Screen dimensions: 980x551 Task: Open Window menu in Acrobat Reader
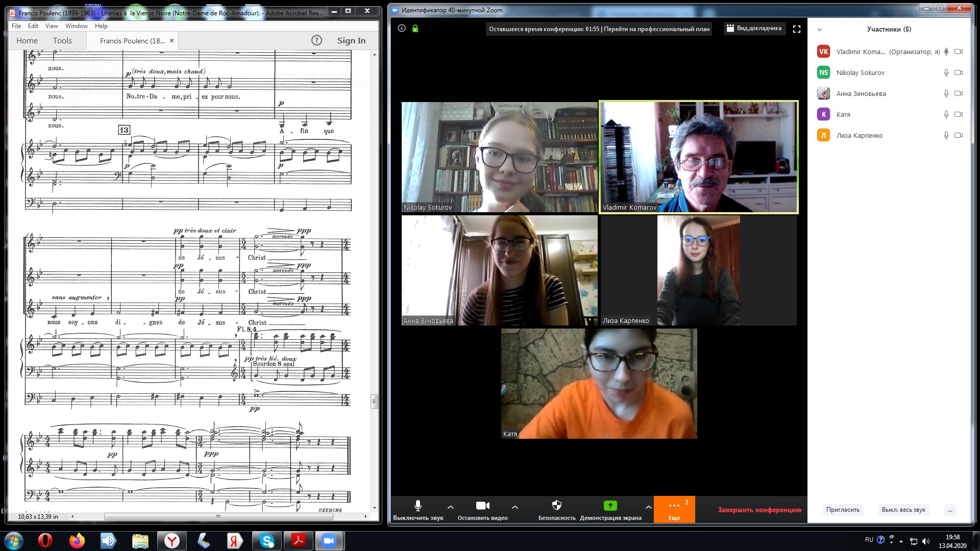(x=77, y=26)
